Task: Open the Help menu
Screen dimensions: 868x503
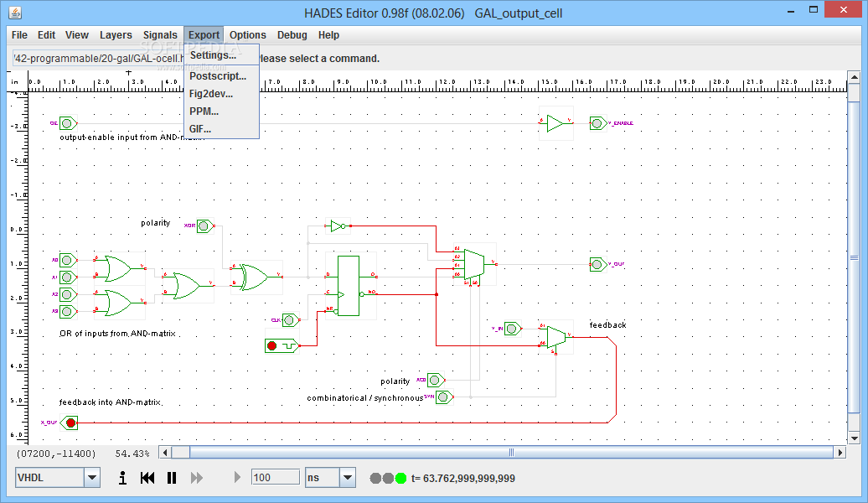Action: click(x=328, y=35)
